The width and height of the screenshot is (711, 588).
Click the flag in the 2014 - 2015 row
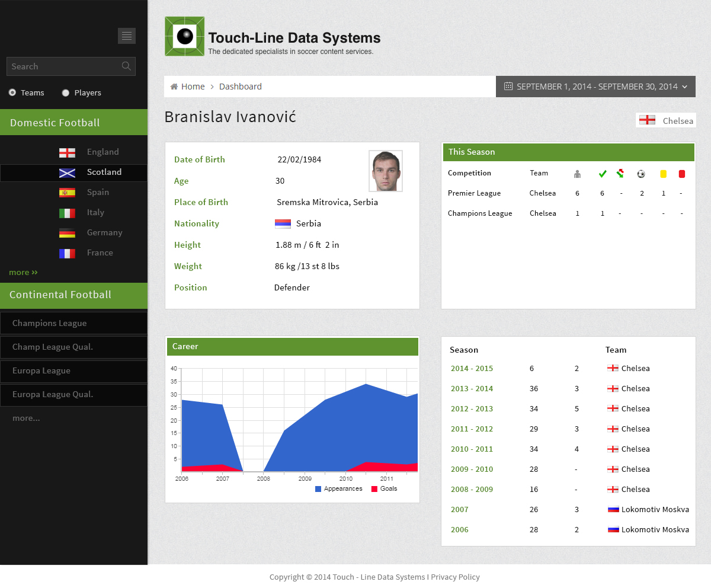613,368
